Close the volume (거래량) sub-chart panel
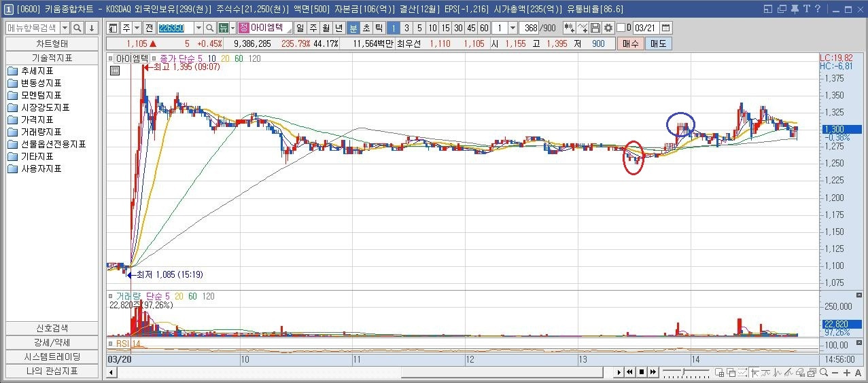 click(859, 295)
